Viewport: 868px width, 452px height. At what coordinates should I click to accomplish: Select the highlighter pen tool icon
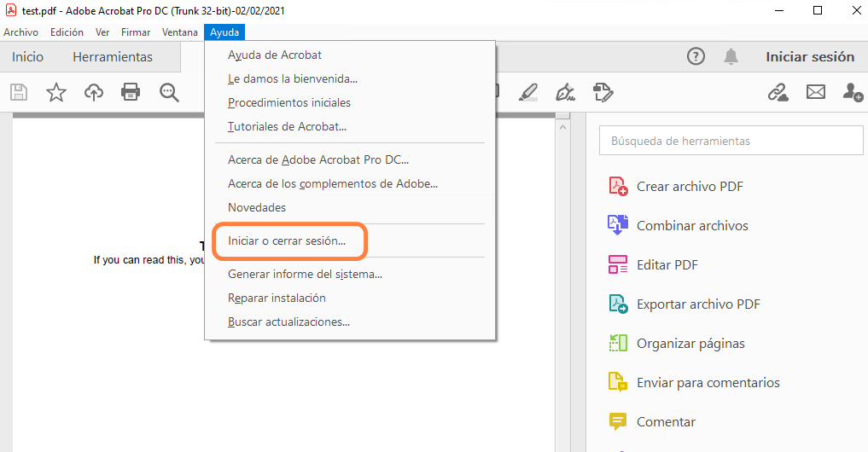pyautogui.click(x=528, y=92)
